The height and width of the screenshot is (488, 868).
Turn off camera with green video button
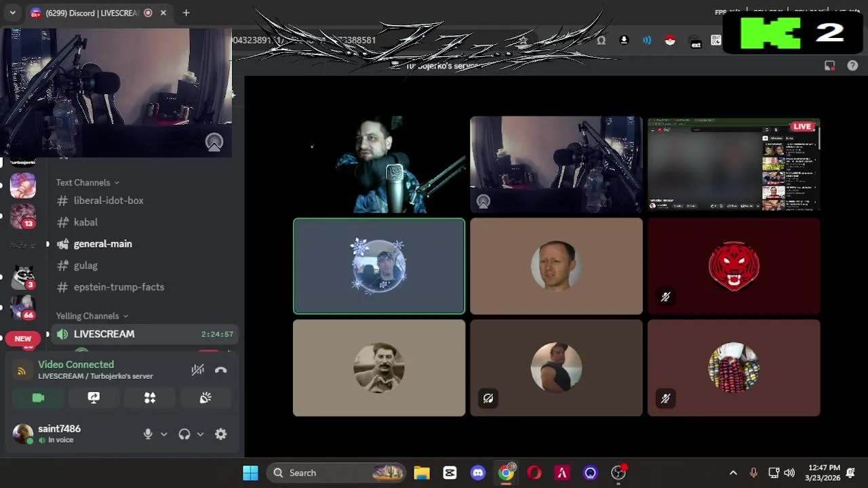coord(38,398)
